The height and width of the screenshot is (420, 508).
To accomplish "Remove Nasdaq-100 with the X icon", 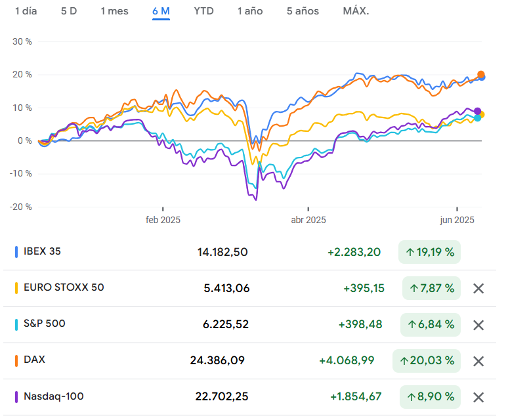I will (478, 396).
